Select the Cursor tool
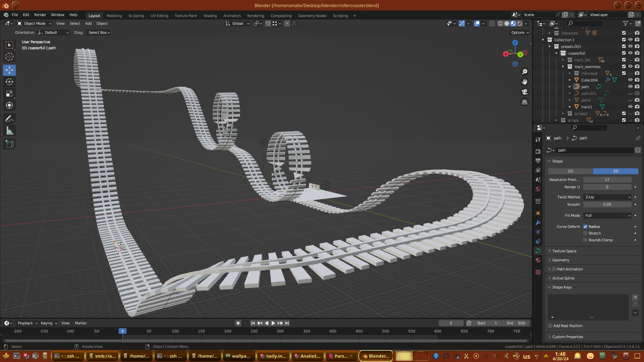Screen dimensions: 644x362 (x=9, y=57)
